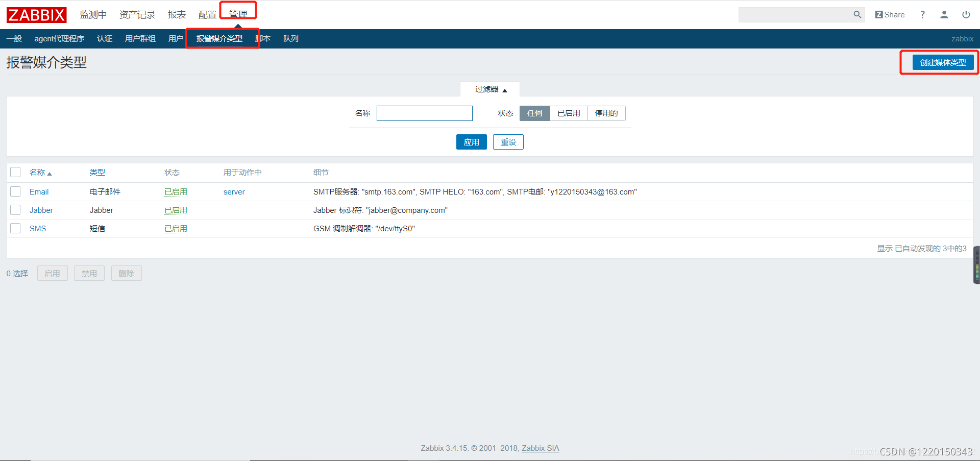Go to the 认证 submenu
The image size is (980, 461).
[x=105, y=39]
